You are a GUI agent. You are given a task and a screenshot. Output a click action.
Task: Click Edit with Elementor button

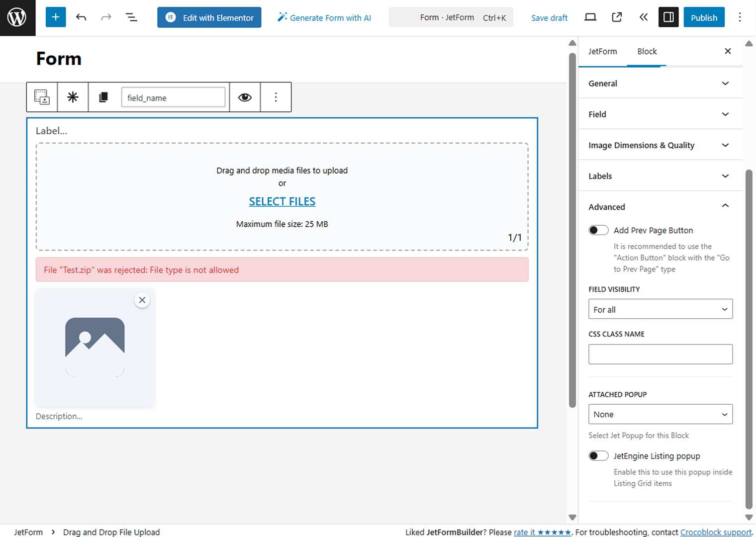click(x=209, y=17)
